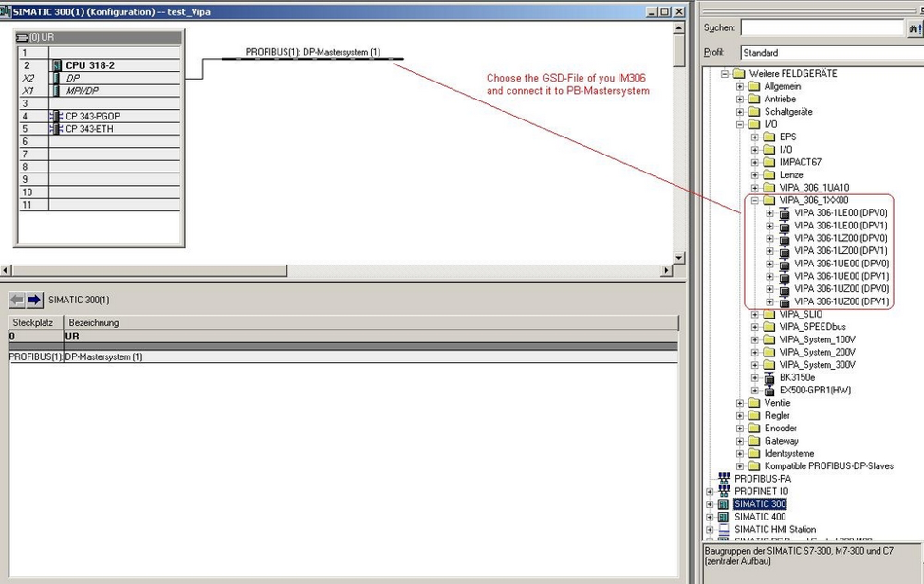The height and width of the screenshot is (584, 924).
Task: Click the rack icon beside (0) UR
Action: [x=23, y=37]
